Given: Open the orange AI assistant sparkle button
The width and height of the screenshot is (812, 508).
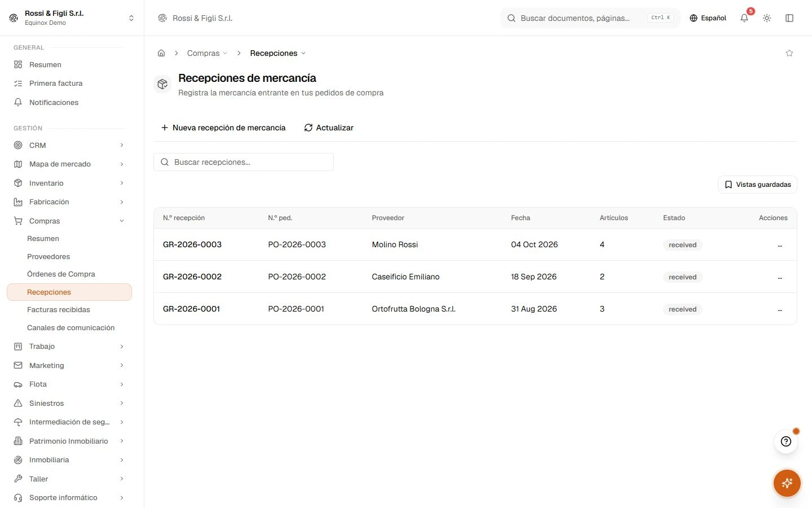Looking at the screenshot, I should [787, 483].
